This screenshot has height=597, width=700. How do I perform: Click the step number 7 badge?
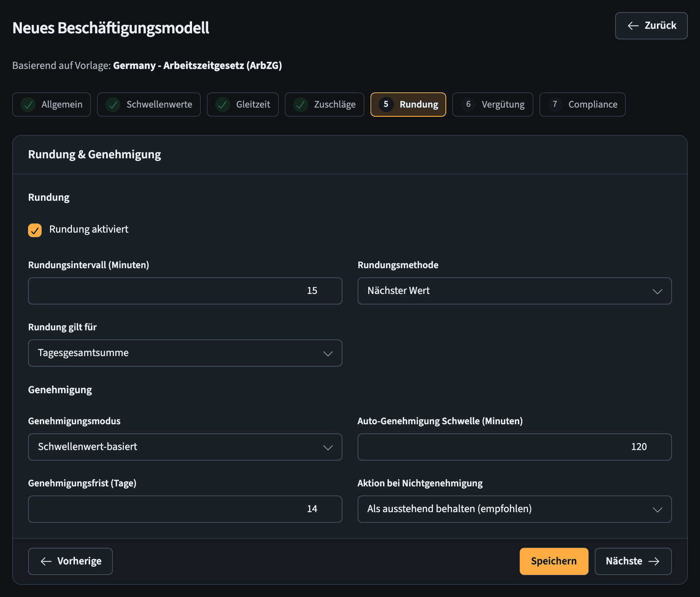pyautogui.click(x=555, y=105)
